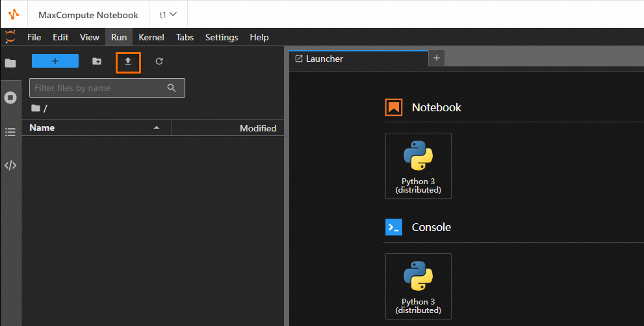Launch Python 3 (distributed) notebook
This screenshot has height=326, width=644.
(x=418, y=166)
